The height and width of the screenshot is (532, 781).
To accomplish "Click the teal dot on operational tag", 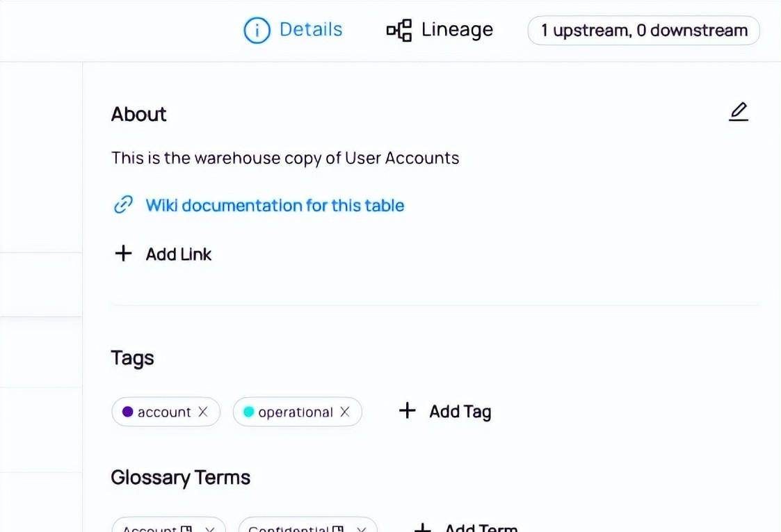I will pyautogui.click(x=248, y=412).
